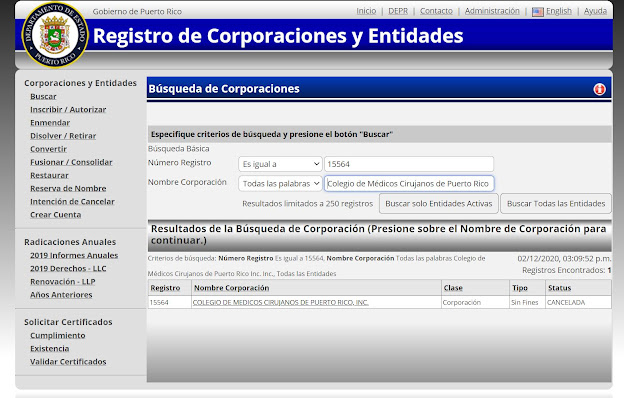The width and height of the screenshot is (624, 398).
Task: Open Ayuda help link
Action: [x=595, y=11]
